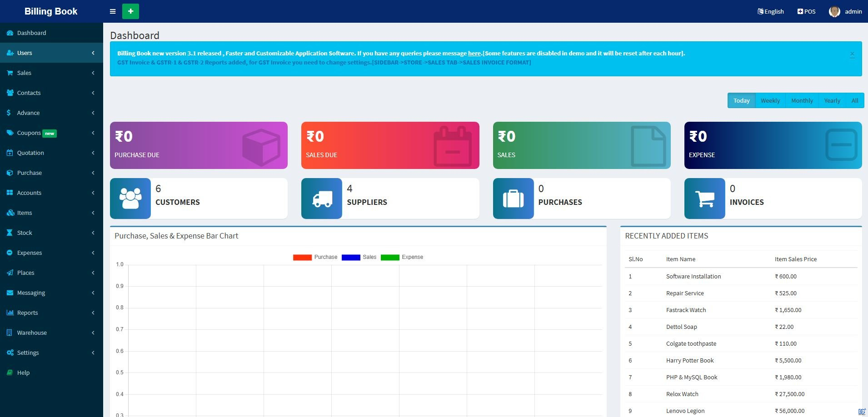Expand the Sales sidebar menu
Screen dimensions: 868x417
[51, 73]
